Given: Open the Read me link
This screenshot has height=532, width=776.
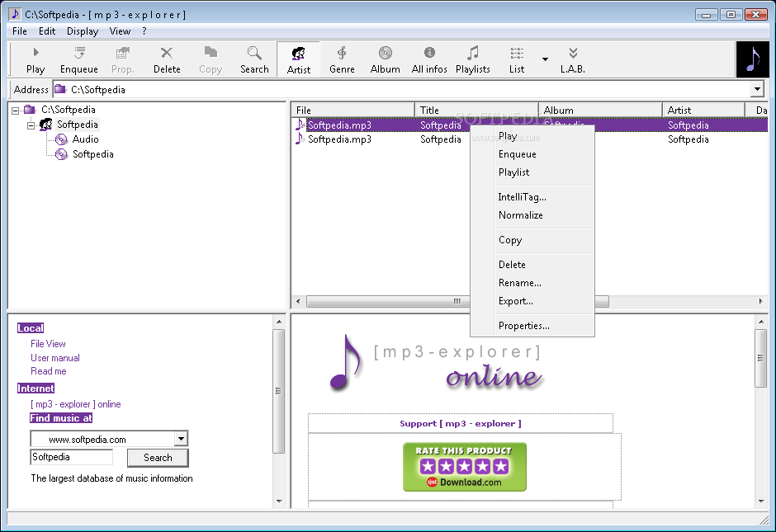Looking at the screenshot, I should tap(48, 371).
